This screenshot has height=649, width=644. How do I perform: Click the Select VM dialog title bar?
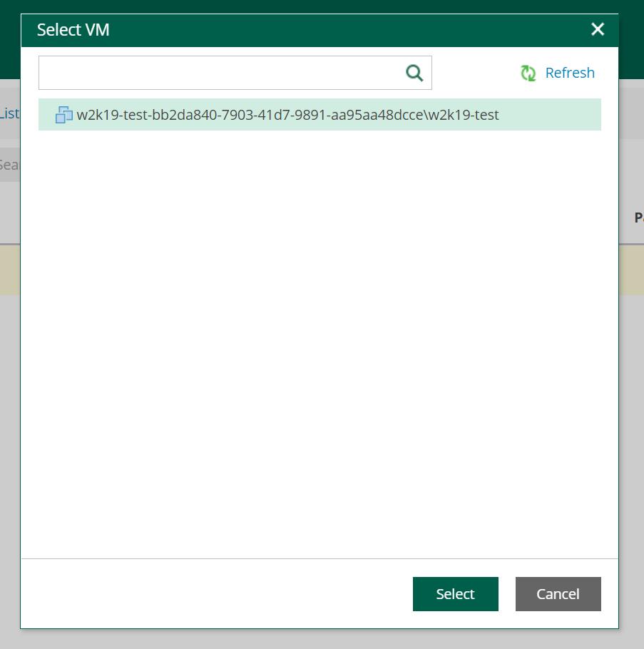click(73, 30)
